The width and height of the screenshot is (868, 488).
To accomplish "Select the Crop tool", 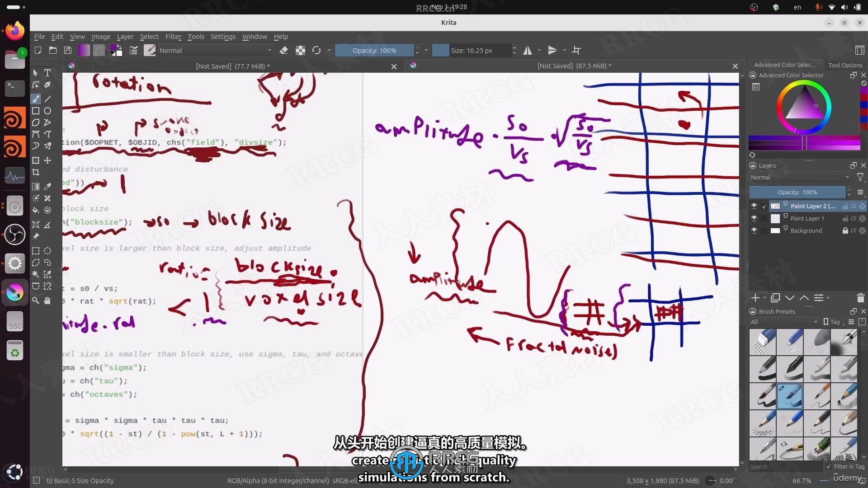I will tap(36, 172).
